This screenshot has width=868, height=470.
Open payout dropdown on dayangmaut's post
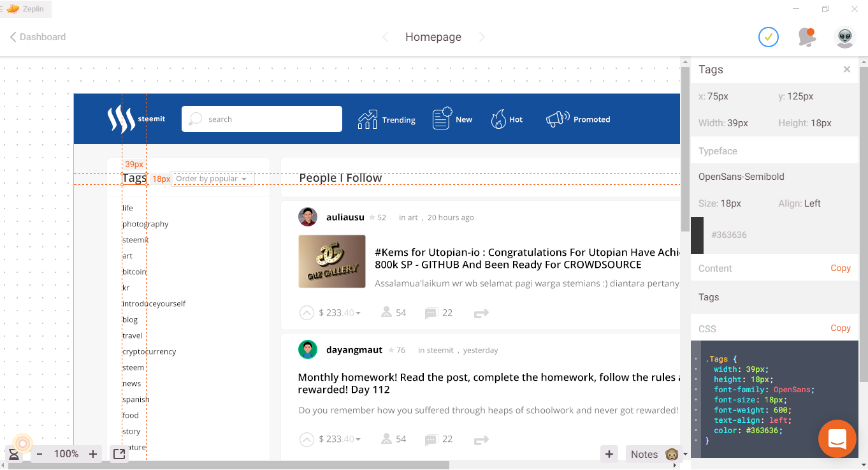coord(358,439)
